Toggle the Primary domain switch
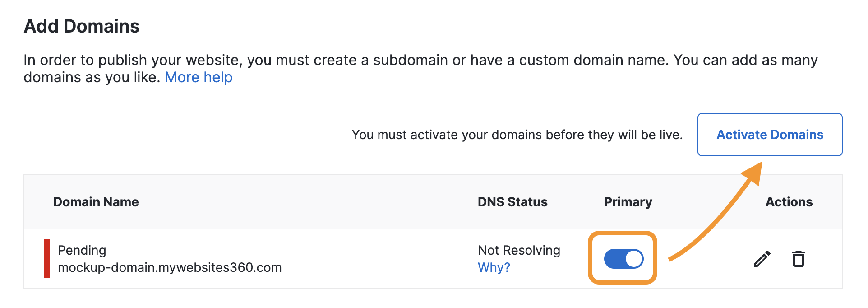Screen dimensions: 868x308 pos(623,259)
